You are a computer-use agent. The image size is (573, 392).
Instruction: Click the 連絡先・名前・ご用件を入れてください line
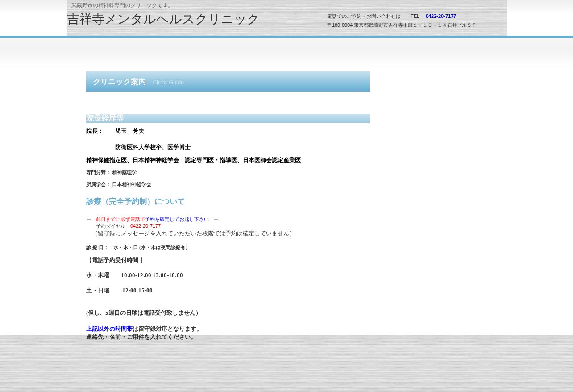click(x=141, y=337)
